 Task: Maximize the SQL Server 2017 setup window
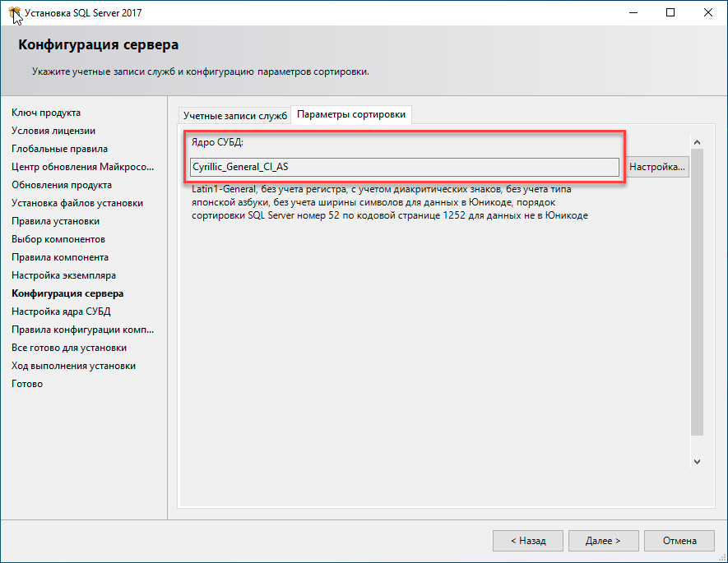click(670, 12)
